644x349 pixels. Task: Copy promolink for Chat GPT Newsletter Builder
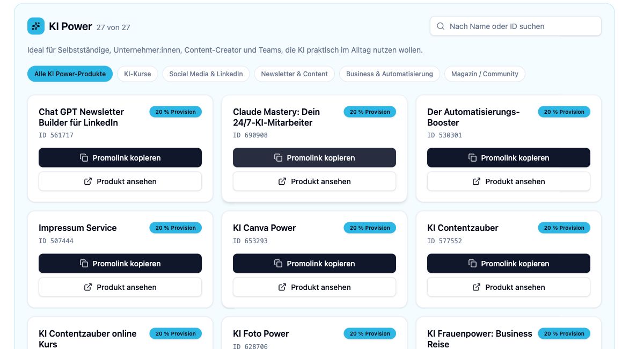tap(120, 158)
